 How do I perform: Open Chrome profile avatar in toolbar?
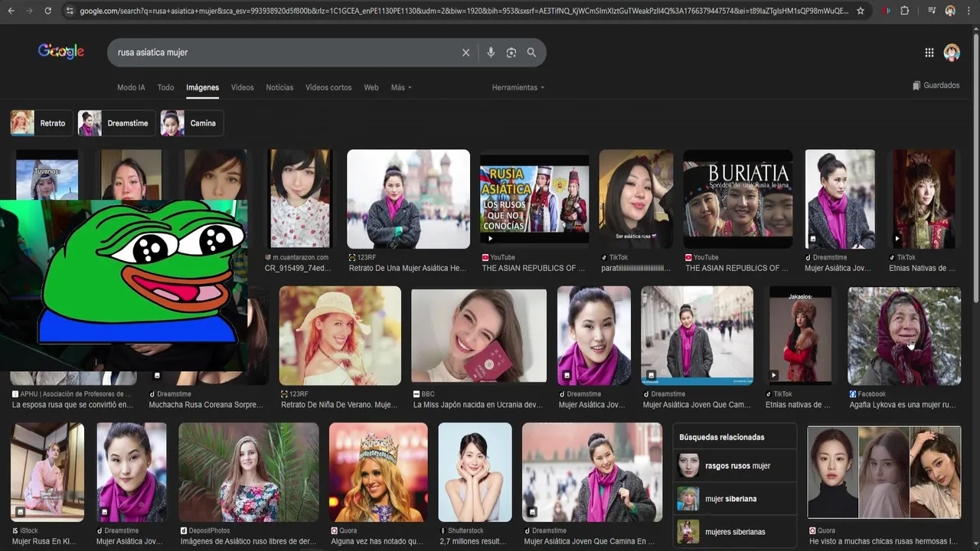tap(950, 11)
